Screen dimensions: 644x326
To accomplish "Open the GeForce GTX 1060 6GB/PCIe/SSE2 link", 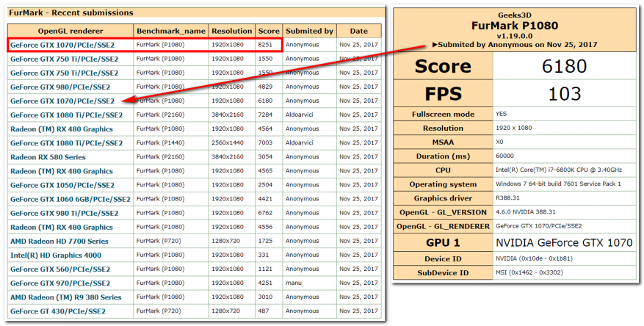I will pos(70,199).
